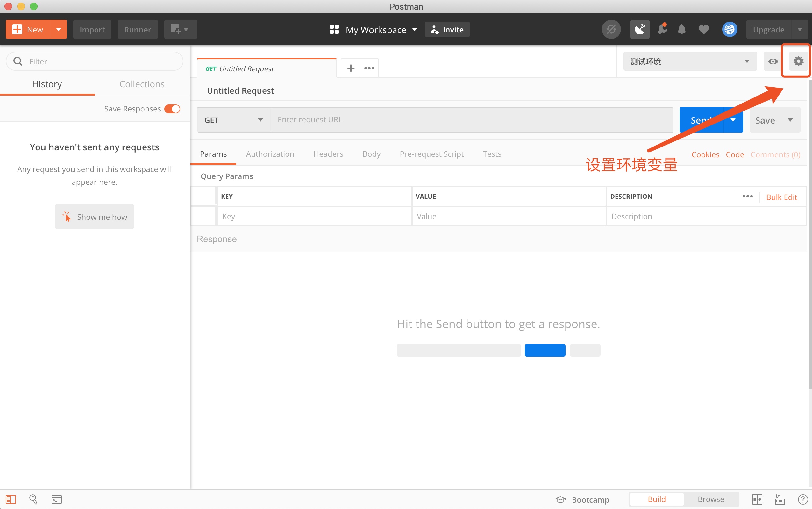Switch to the Collections tab
The image size is (812, 509).
tap(142, 84)
